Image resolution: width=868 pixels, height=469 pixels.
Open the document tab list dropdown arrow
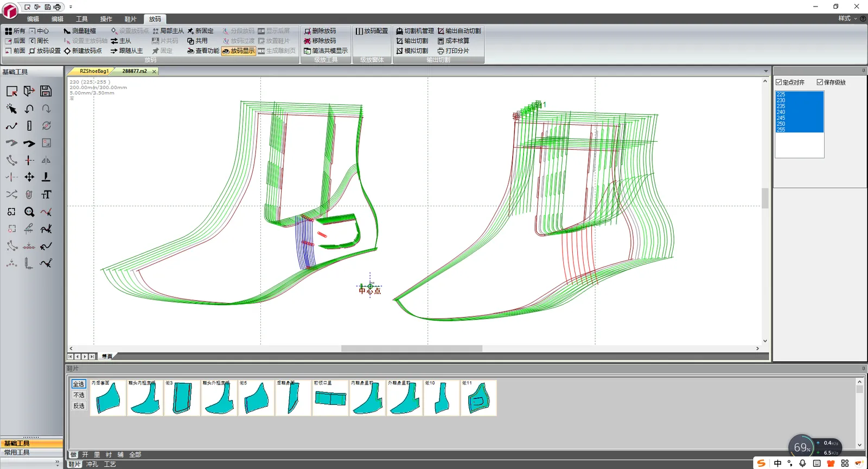point(765,71)
